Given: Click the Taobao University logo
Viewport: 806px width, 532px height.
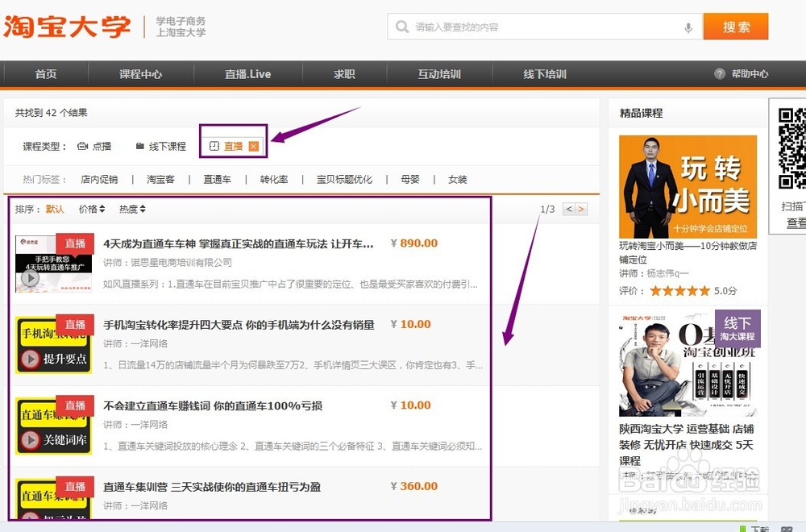Looking at the screenshot, I should [67, 27].
